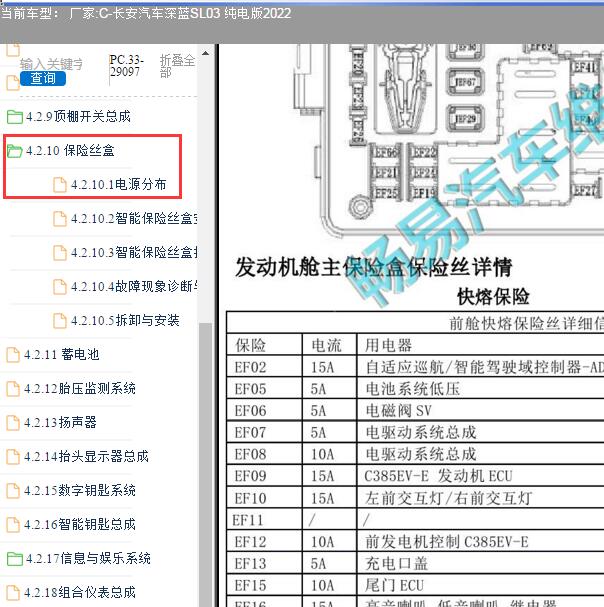Viewport: 604px width, 607px height.
Task: Click the document icon beside 4.2.12胎压监测系统
Action: (x=13, y=389)
